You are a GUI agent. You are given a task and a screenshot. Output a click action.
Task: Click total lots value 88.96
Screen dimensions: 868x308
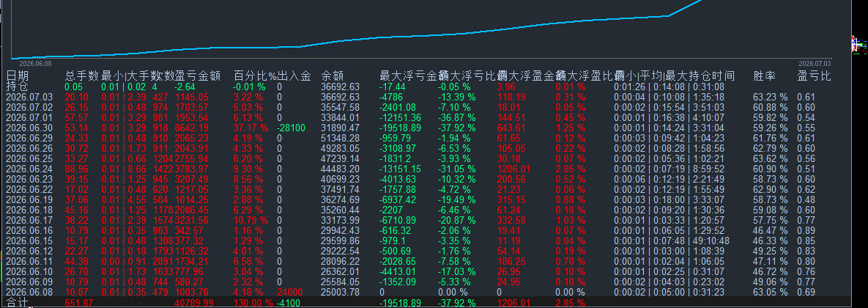(x=76, y=169)
